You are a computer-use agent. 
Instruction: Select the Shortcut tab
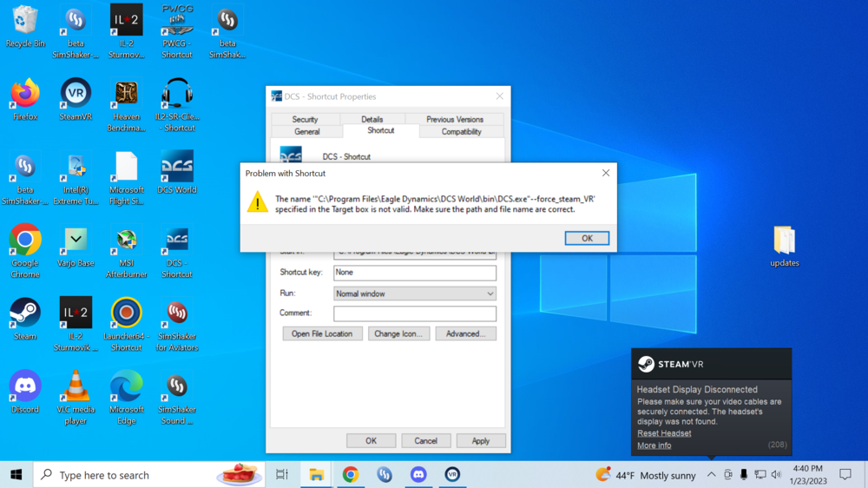(x=381, y=131)
